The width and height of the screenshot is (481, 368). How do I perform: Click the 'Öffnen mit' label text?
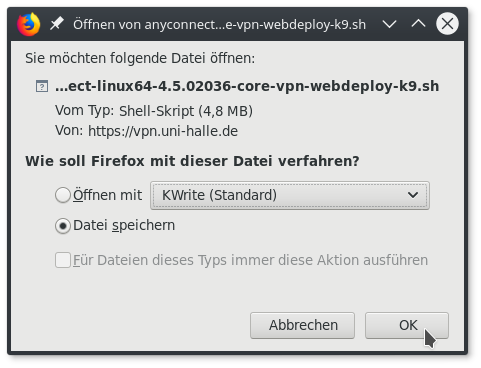pyautogui.click(x=107, y=195)
